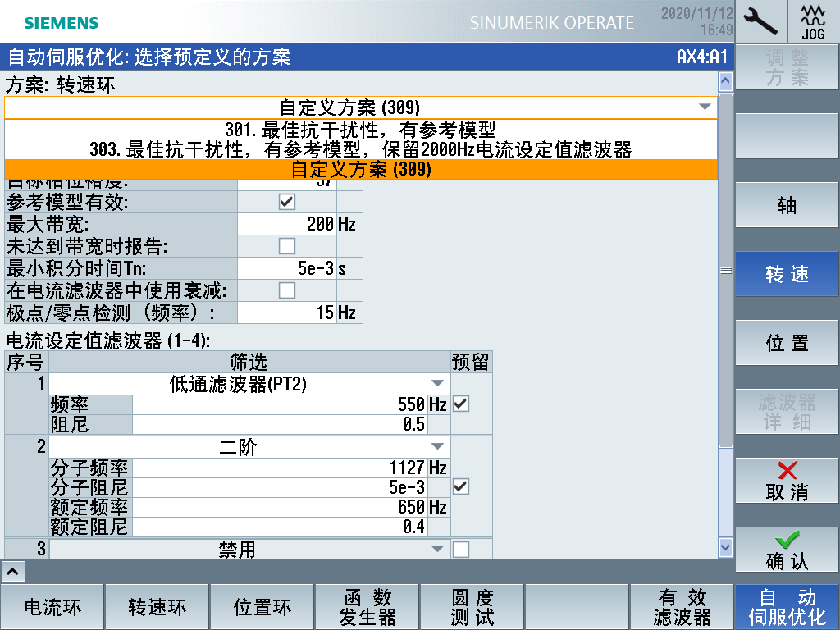This screenshot has height=630, width=840.
Task: Select strategy 301 from the dropdown list
Action: tap(360, 130)
